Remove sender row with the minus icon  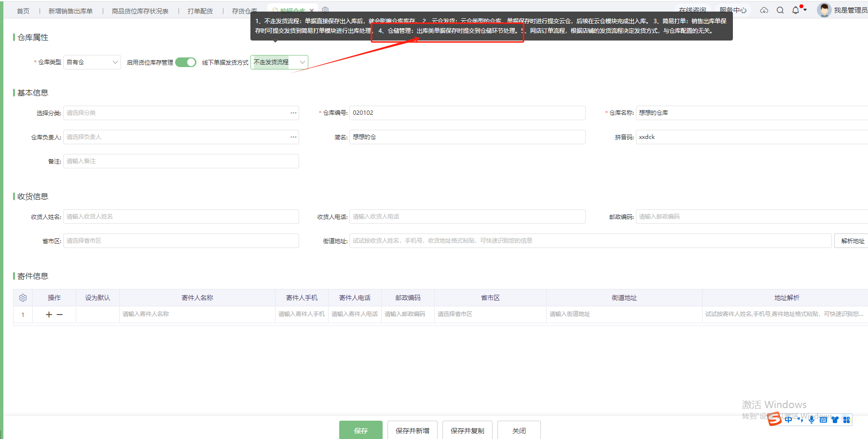(60, 315)
